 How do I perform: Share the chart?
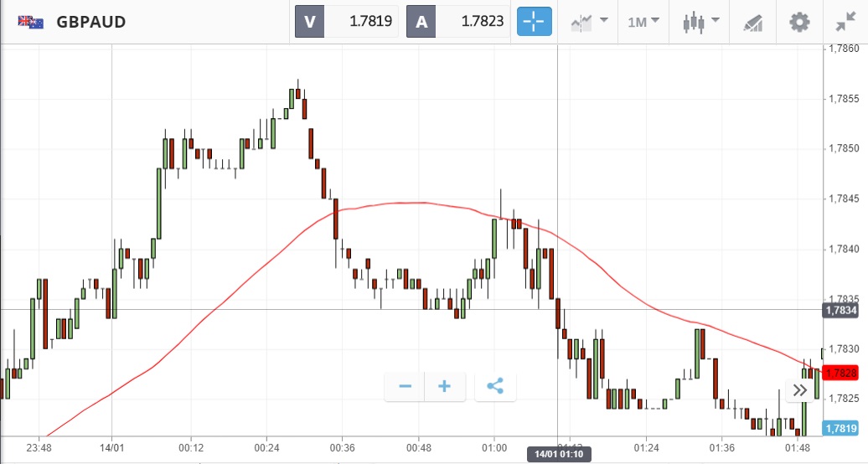pos(495,386)
